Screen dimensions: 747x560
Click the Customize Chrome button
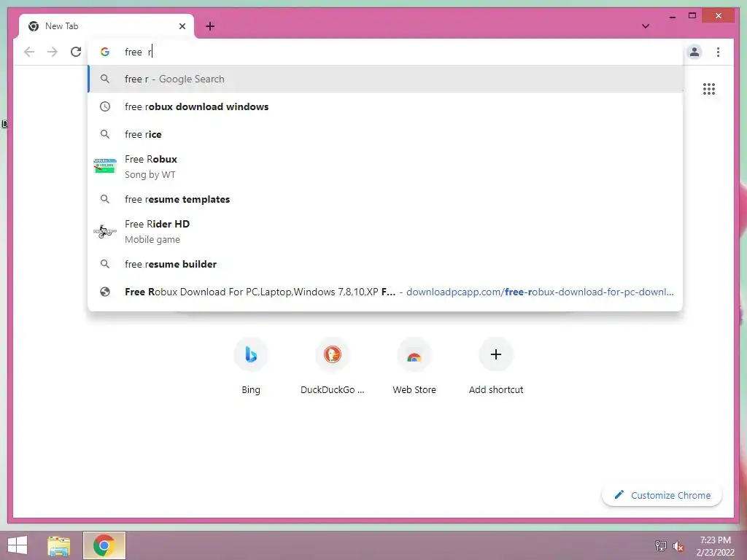tap(662, 495)
